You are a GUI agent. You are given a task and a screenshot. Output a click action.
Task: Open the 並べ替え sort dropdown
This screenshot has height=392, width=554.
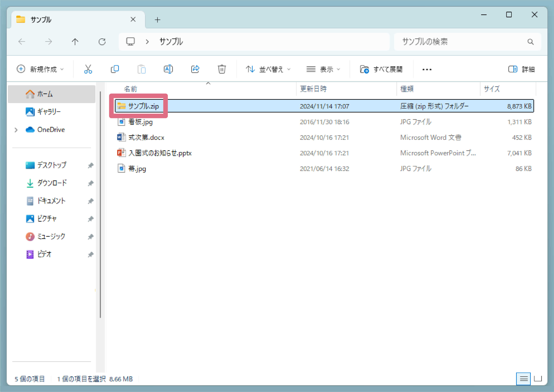click(268, 69)
